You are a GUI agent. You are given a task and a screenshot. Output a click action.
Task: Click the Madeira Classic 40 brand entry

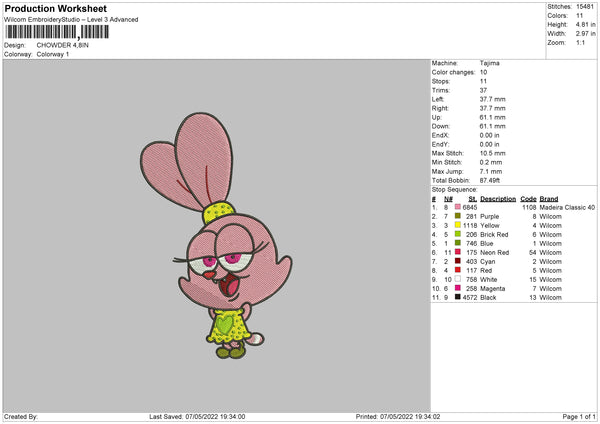(567, 207)
